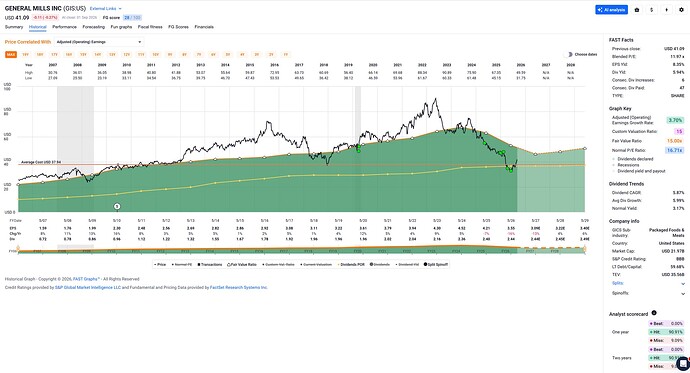Image resolution: width=690 pixels, height=373 pixels.
Task: View the Financials tab
Action: point(204,27)
